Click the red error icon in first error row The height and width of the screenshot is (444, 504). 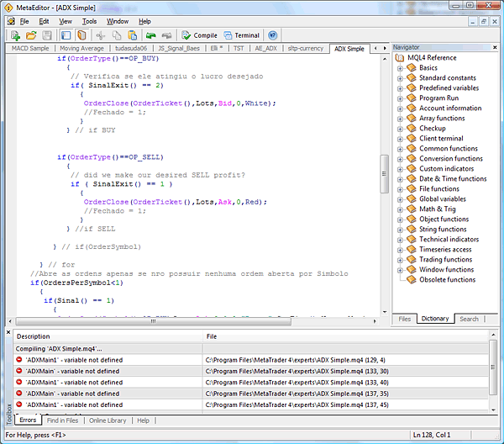[x=19, y=360]
